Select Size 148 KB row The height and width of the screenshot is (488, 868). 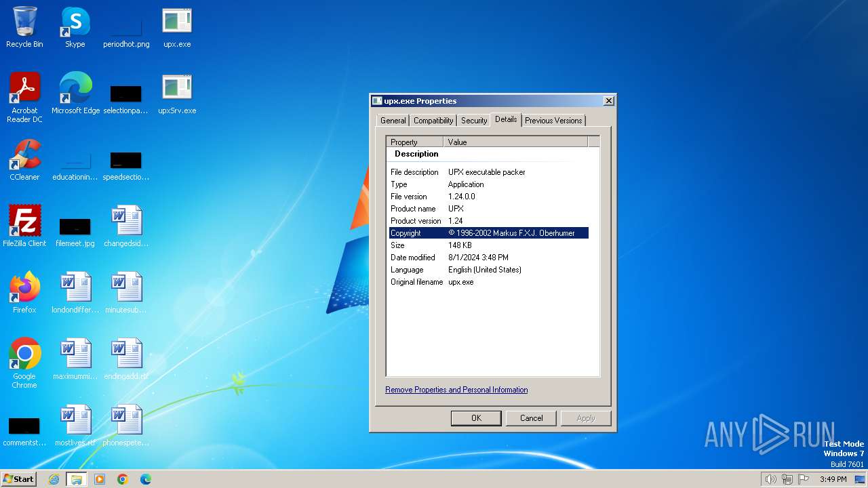489,245
